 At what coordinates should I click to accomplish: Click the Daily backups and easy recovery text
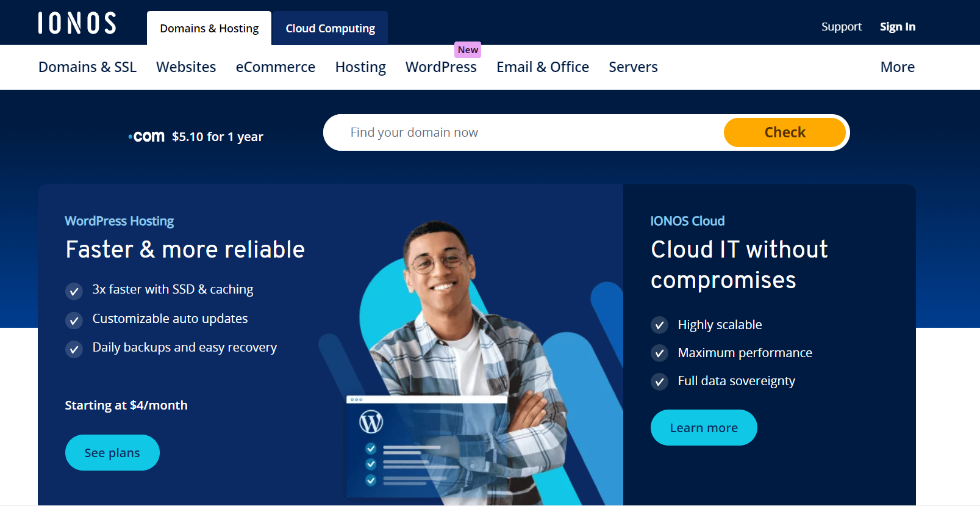[185, 347]
